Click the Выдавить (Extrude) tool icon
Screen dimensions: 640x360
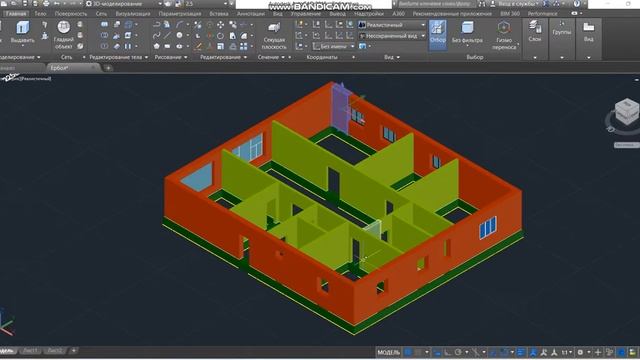point(22,28)
